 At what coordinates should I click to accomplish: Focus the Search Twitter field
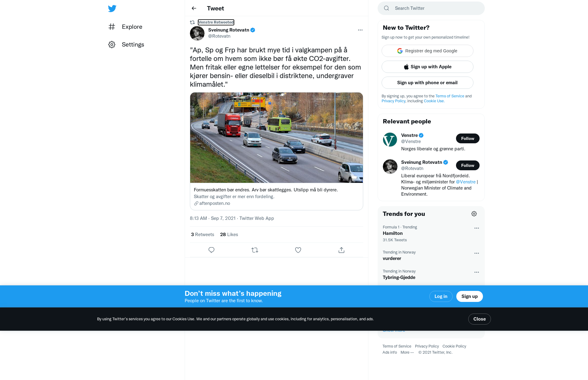click(x=431, y=8)
